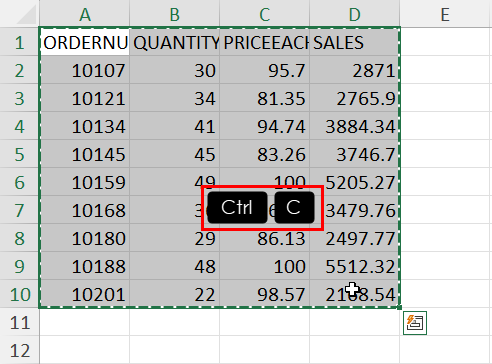The width and height of the screenshot is (492, 364).
Task: Select cell containing 10121
Action: point(85,98)
